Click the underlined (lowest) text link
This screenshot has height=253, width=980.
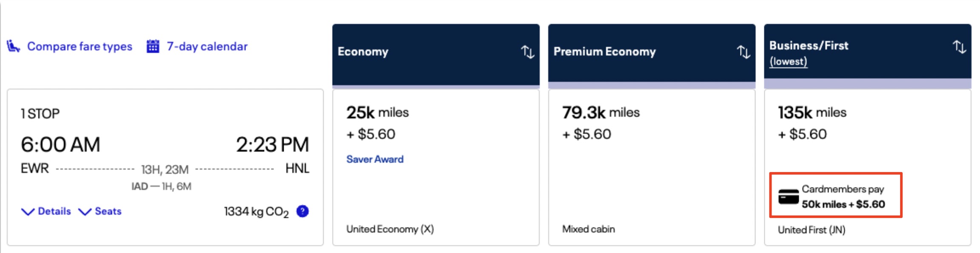point(788,61)
